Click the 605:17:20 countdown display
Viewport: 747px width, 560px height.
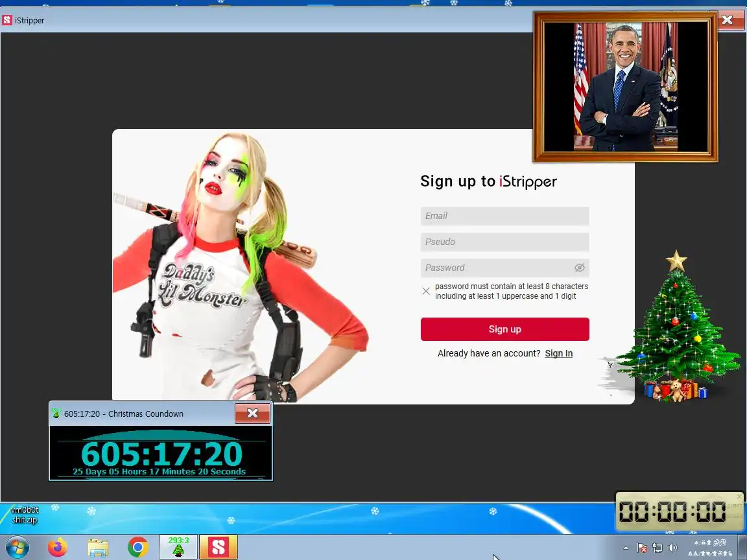(x=161, y=454)
